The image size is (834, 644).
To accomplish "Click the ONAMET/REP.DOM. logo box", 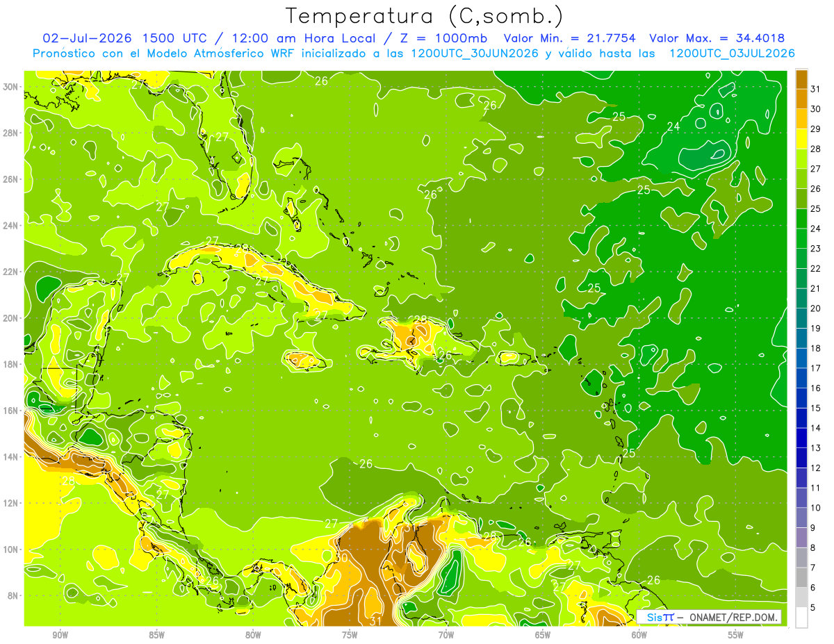I will coord(709,617).
